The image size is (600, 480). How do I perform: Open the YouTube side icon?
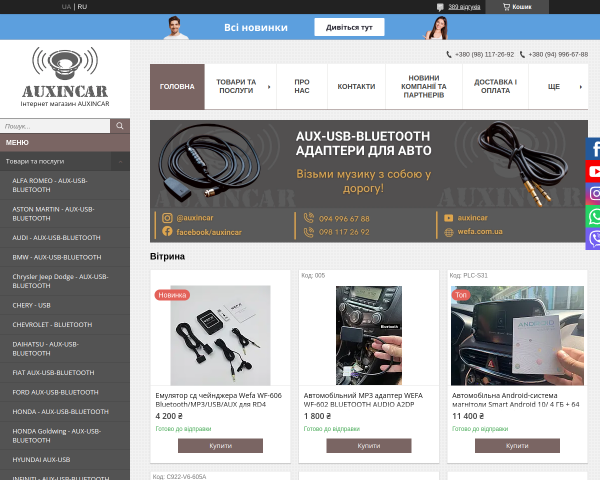[593, 171]
